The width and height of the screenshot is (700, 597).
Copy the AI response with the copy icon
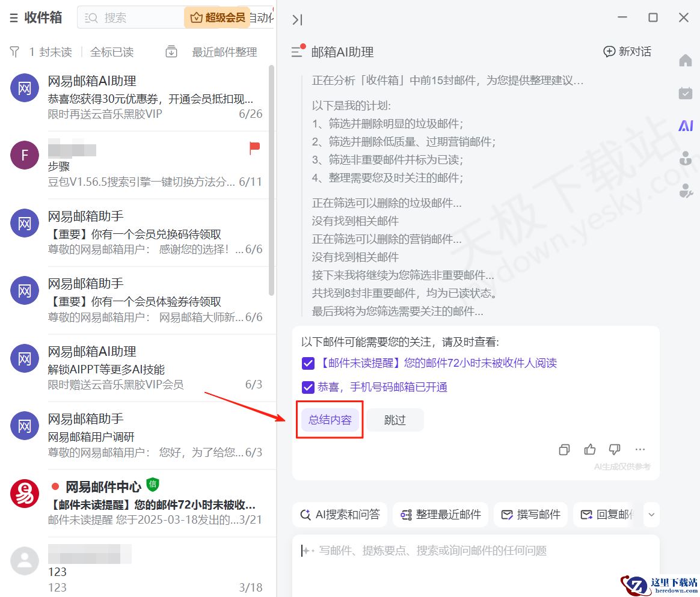pyautogui.click(x=564, y=449)
